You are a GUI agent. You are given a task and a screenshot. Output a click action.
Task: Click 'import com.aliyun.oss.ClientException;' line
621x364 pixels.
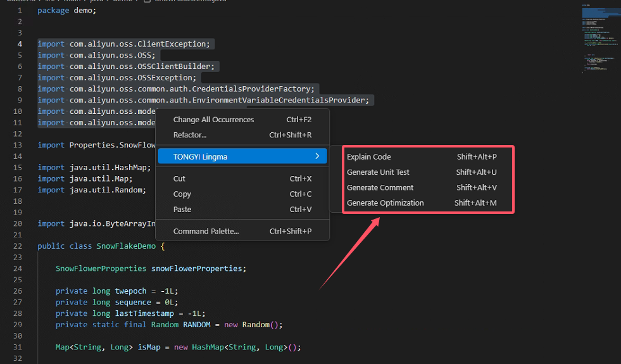124,44
